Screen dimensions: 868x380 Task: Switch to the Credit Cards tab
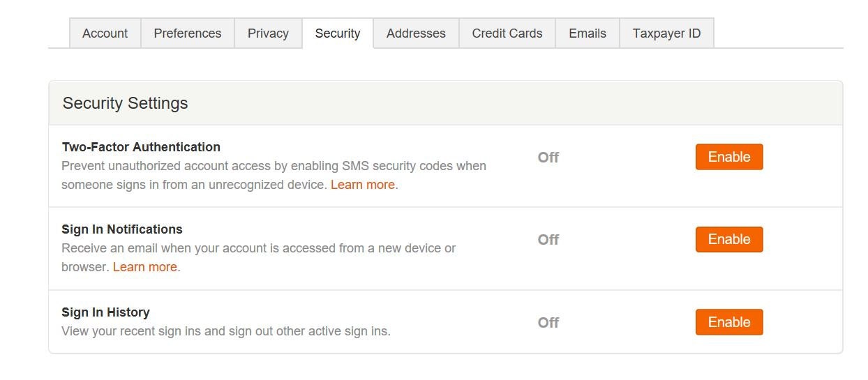pyautogui.click(x=507, y=33)
